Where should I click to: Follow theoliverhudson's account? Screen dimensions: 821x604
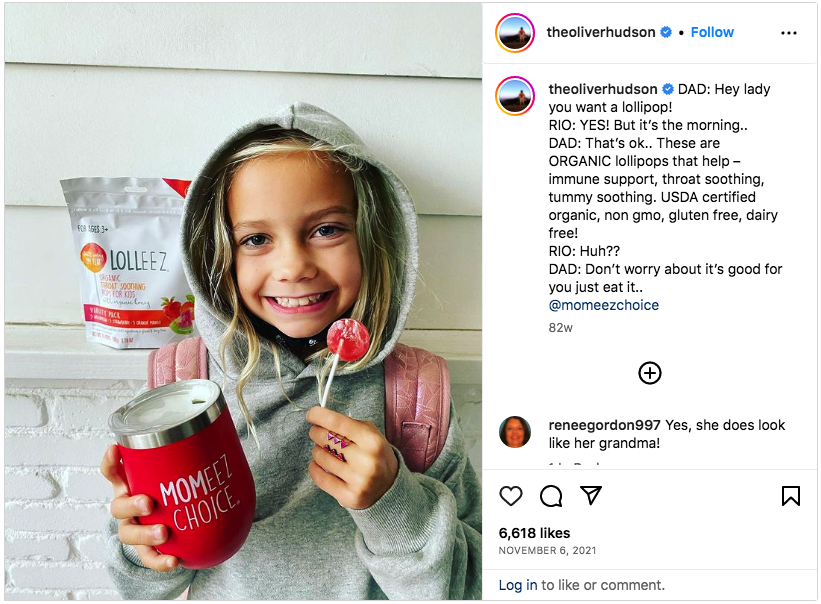pyautogui.click(x=712, y=32)
